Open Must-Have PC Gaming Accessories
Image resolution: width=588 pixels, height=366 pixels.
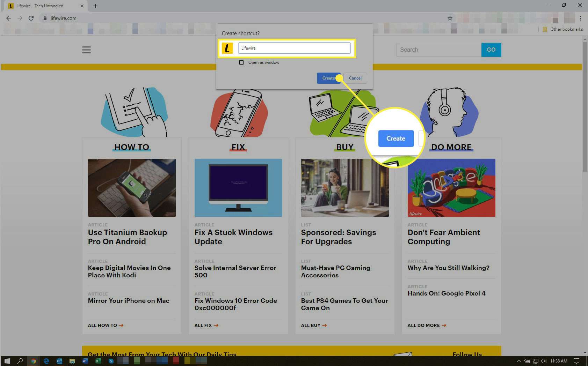pyautogui.click(x=335, y=271)
